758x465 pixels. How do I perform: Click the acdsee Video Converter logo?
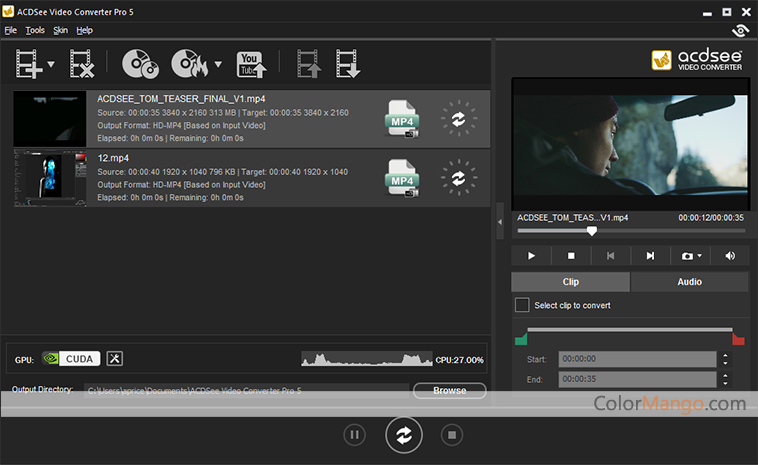click(x=697, y=60)
